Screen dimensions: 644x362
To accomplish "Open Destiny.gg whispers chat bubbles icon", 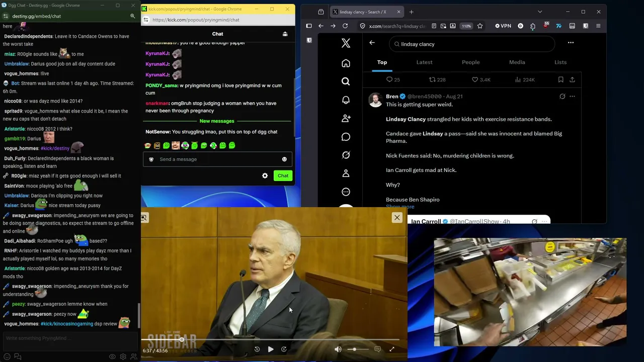I will pyautogui.click(x=18, y=356).
